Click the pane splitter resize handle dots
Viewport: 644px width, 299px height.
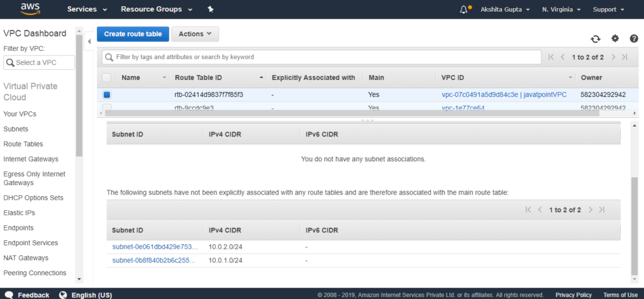(367, 120)
